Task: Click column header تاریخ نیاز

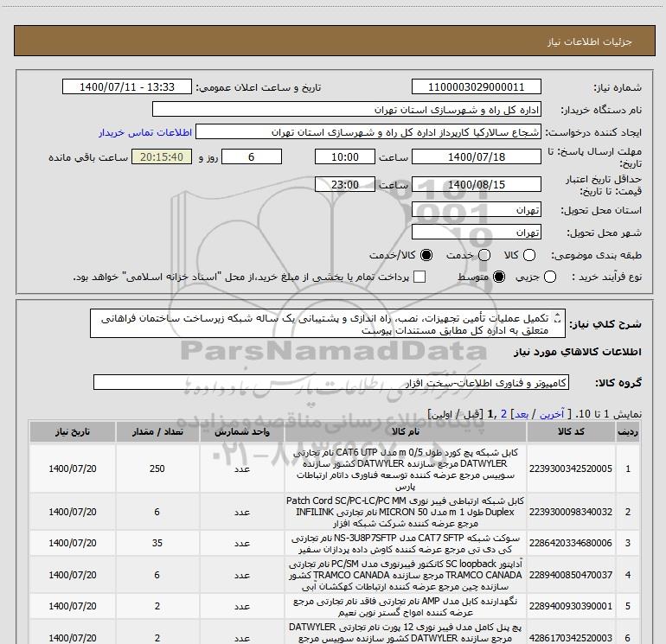Action: click(x=73, y=431)
